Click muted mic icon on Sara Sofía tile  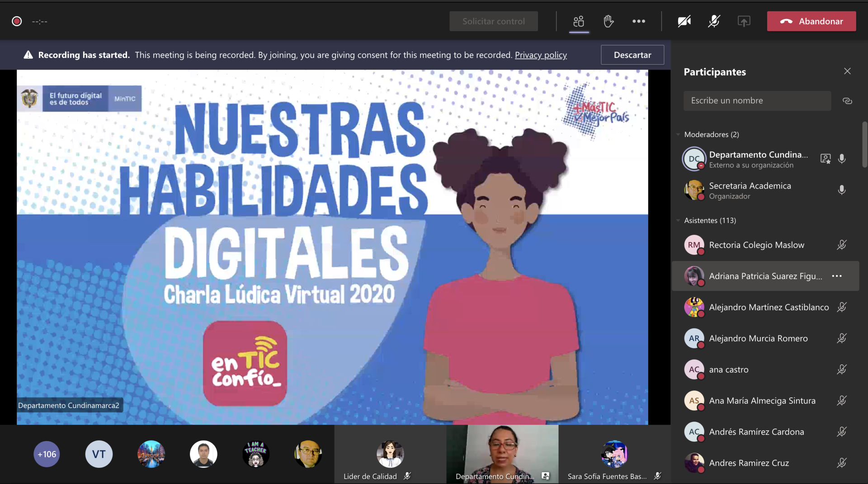coord(658,476)
